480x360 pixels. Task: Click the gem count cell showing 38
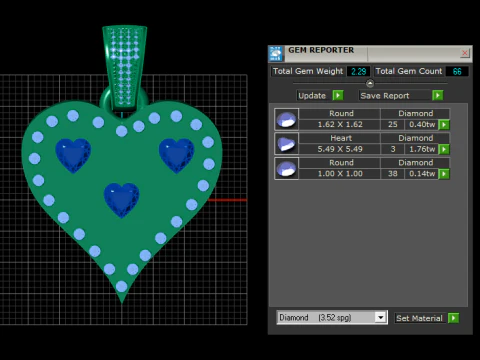(x=393, y=174)
